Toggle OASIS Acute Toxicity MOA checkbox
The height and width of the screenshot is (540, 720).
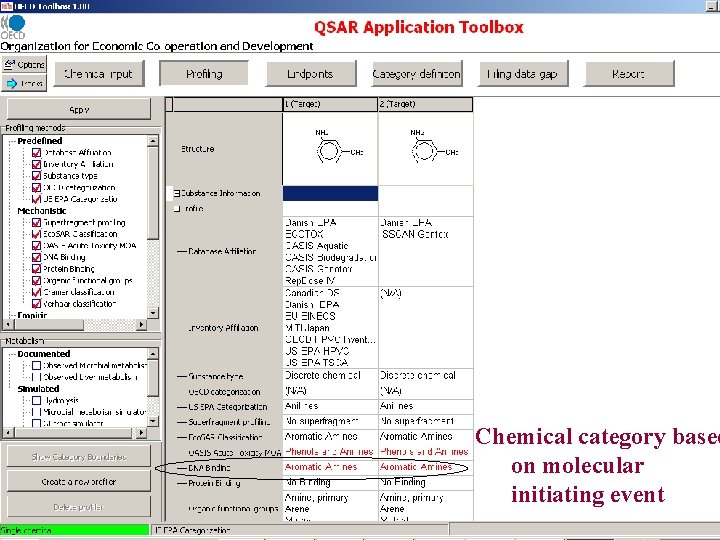coord(36,246)
